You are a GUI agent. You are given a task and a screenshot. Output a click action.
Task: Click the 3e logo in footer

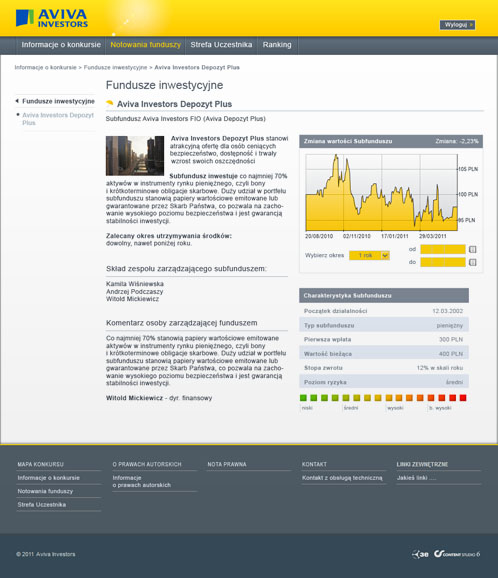(421, 554)
